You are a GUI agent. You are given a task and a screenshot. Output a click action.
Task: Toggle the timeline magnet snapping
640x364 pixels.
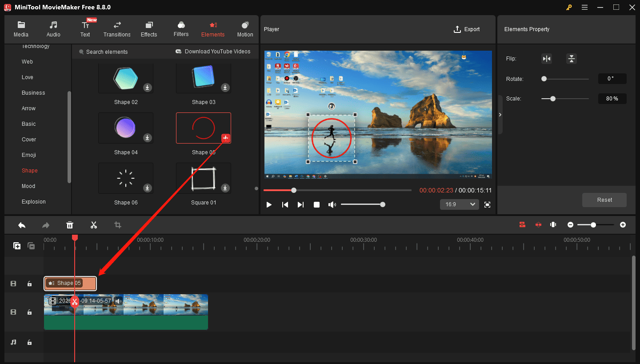[523, 225]
